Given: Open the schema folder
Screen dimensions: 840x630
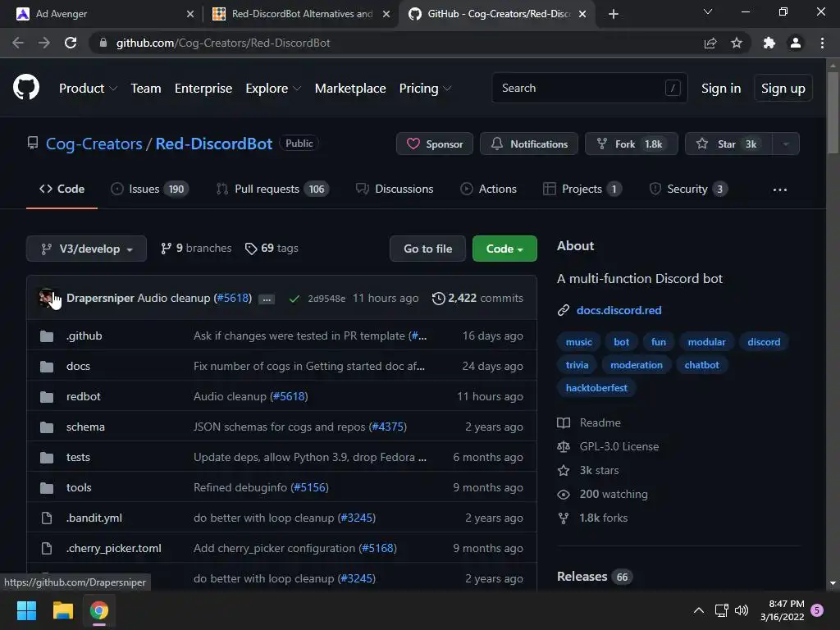Looking at the screenshot, I should [85, 427].
